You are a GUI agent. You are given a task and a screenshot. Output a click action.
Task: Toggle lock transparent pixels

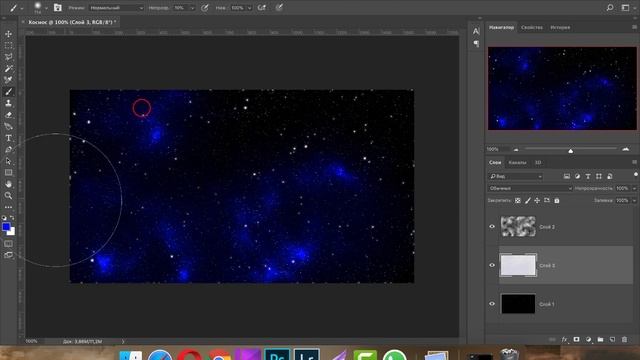(518, 200)
